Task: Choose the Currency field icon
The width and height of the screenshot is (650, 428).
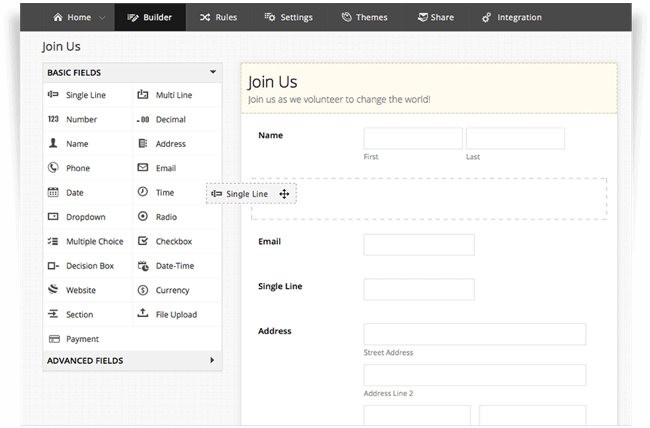Action: 143,290
